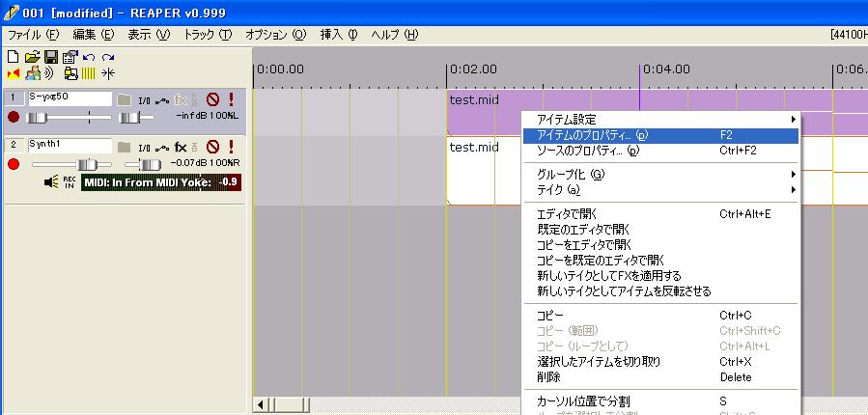Toggle the yellow grid lines icon
Image resolution: width=868 pixels, height=415 pixels.
(x=89, y=73)
